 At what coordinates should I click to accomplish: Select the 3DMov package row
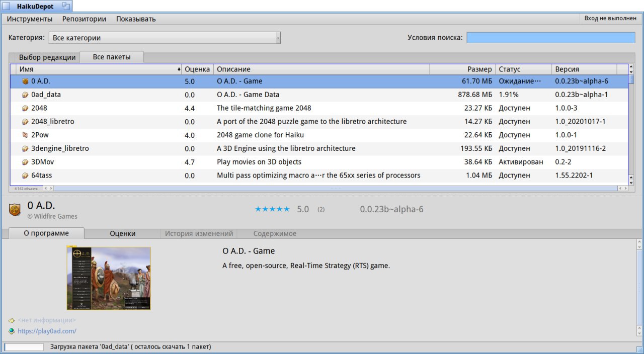319,162
